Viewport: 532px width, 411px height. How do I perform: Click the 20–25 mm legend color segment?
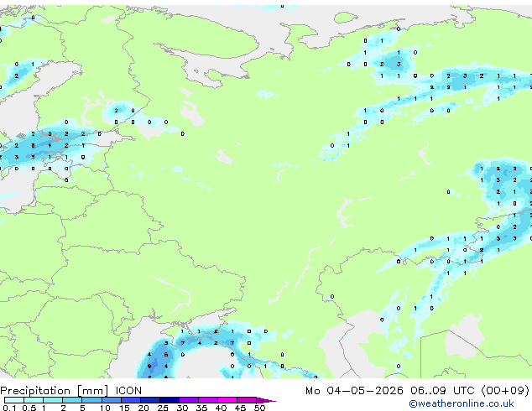click(x=150, y=400)
